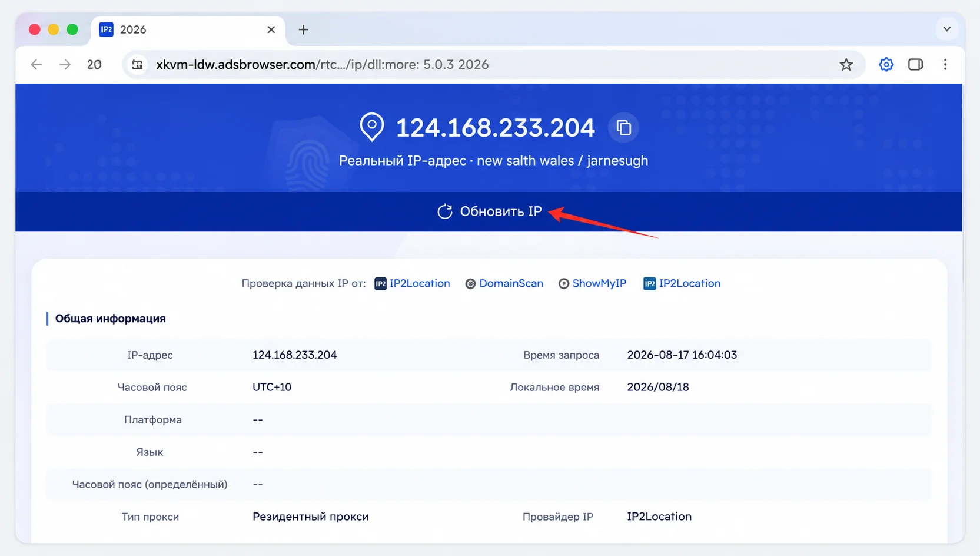Click the Обновить IP button
980x556 pixels.
tap(489, 211)
